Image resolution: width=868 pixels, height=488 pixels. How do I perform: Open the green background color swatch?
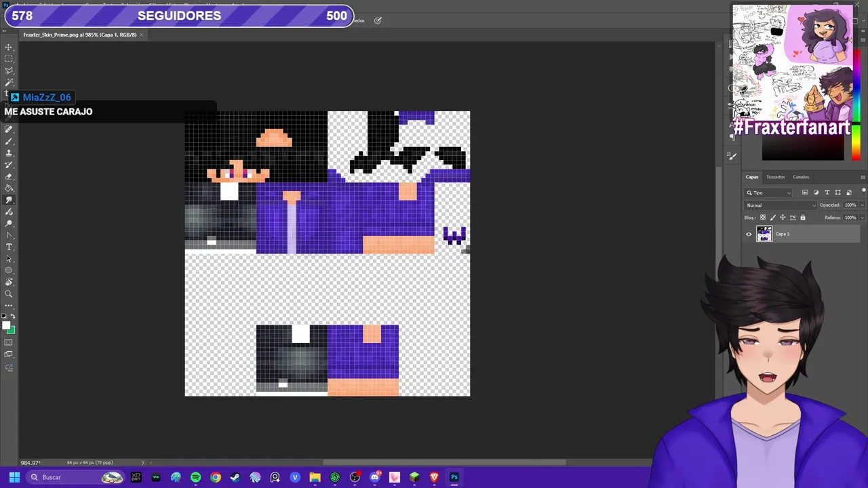pos(12,331)
